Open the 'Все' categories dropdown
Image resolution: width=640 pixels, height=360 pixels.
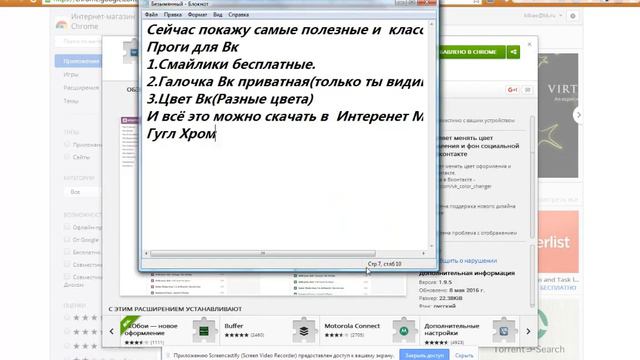coord(82,192)
